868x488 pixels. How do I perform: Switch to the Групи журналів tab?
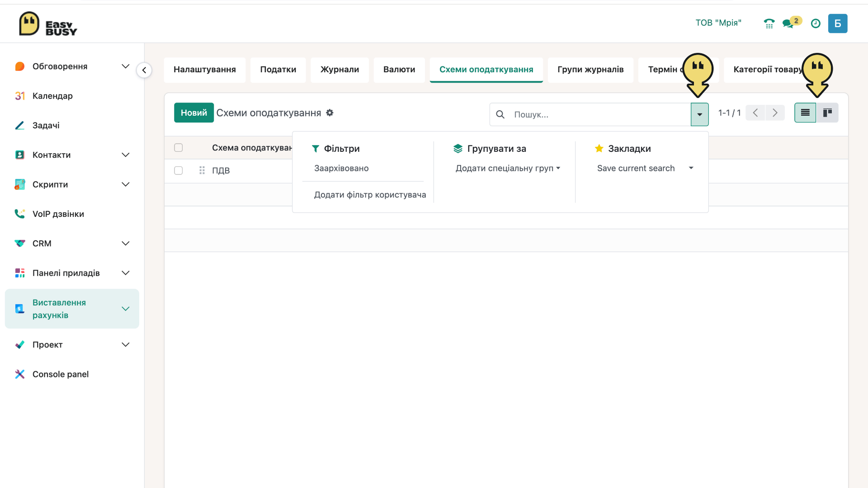590,70
